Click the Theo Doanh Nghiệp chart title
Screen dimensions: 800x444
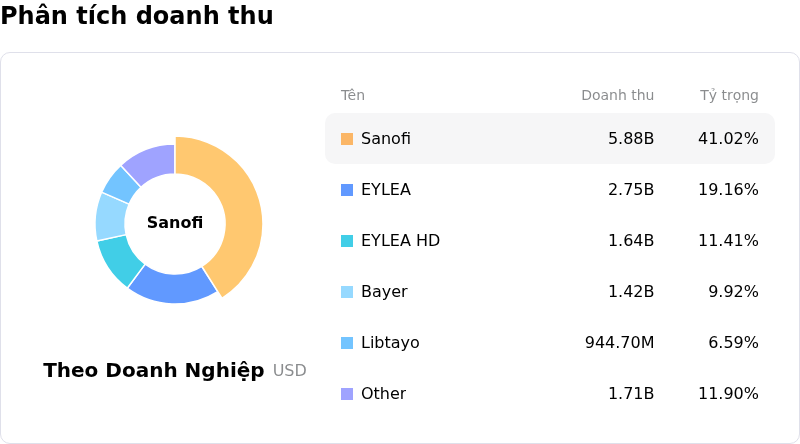[154, 371]
